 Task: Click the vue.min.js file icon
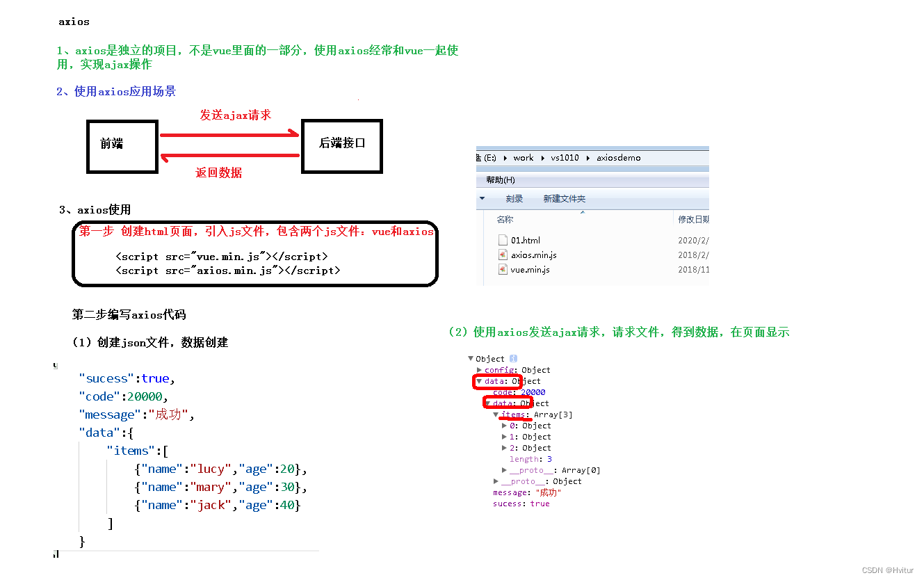(503, 269)
